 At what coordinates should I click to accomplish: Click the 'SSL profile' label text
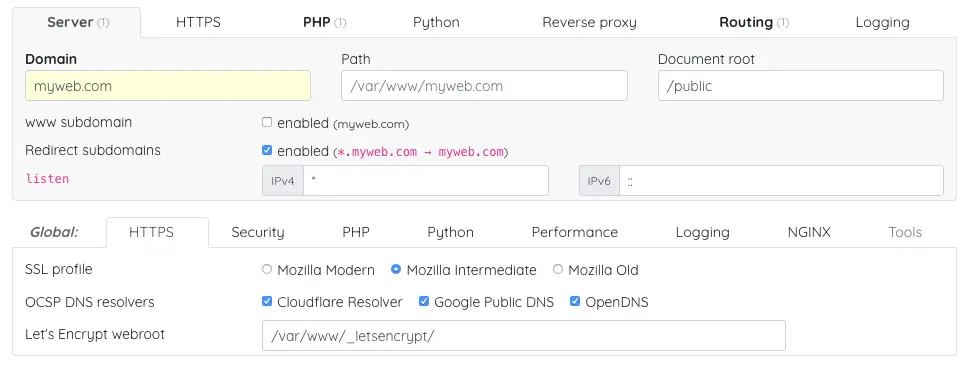point(59,270)
